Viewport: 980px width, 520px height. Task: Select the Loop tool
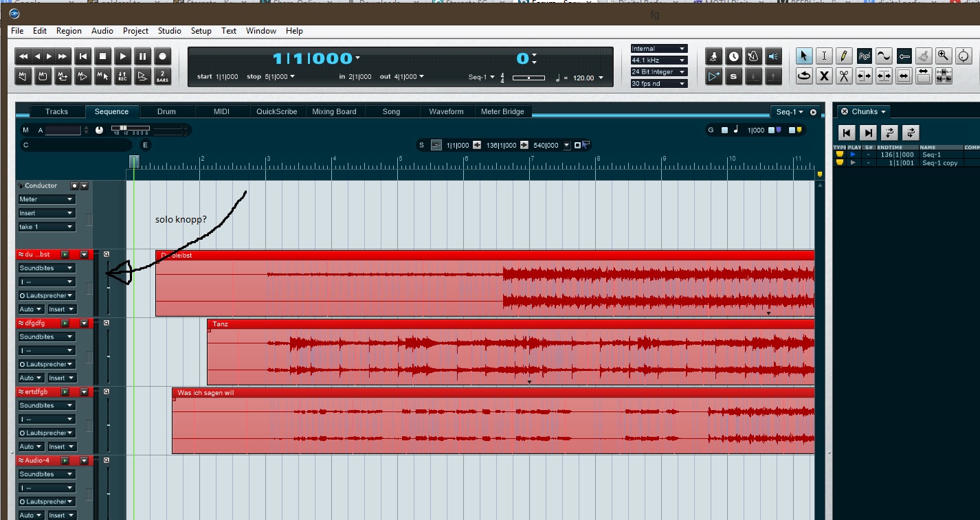click(x=804, y=76)
